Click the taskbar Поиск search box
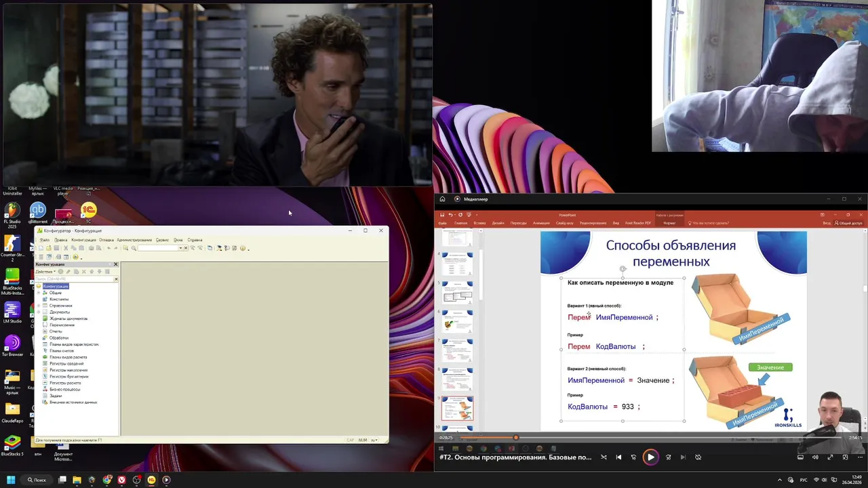 coord(37,480)
